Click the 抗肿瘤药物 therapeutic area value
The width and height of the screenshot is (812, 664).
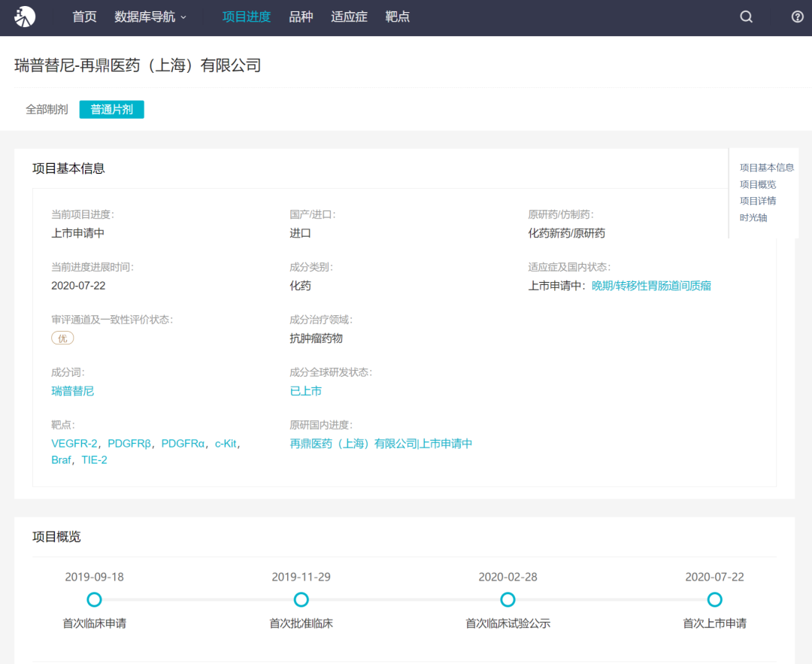pos(316,338)
